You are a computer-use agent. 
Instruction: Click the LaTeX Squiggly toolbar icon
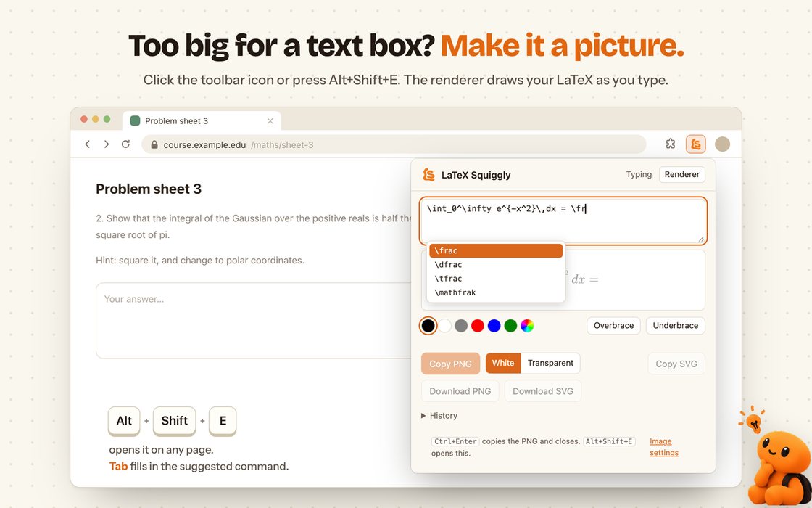pyautogui.click(x=695, y=144)
